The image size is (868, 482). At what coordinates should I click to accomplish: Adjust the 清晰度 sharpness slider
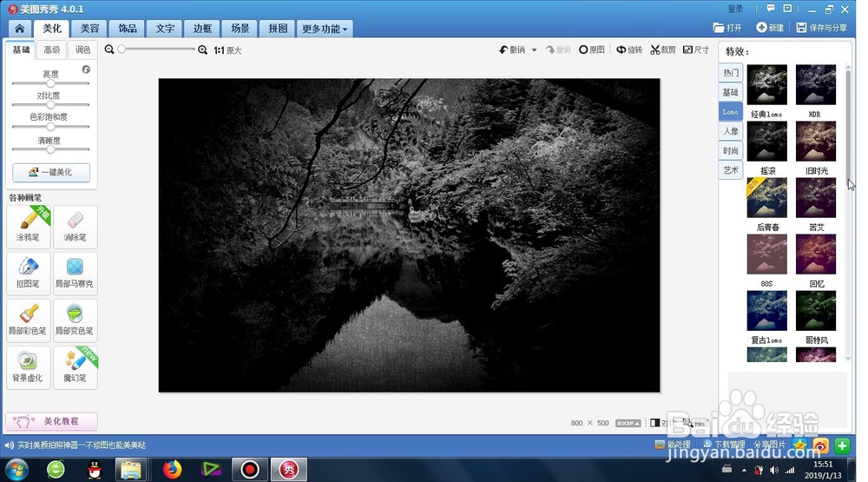[x=50, y=149]
